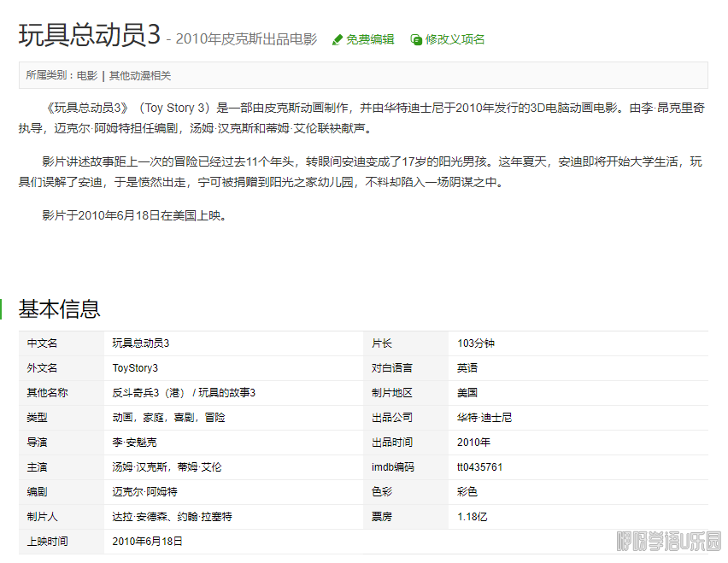The image size is (728, 563).
Task: Click the 制片人 label
Action: point(42,517)
